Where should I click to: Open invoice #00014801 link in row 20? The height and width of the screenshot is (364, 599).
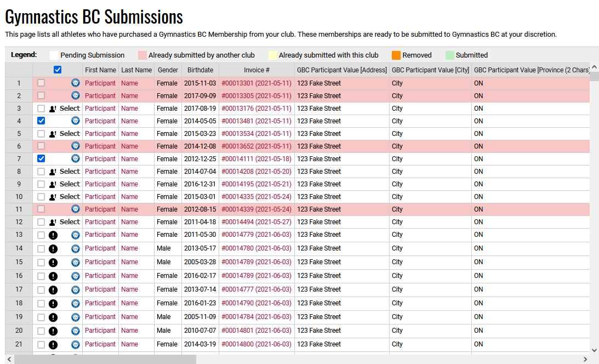tap(256, 331)
